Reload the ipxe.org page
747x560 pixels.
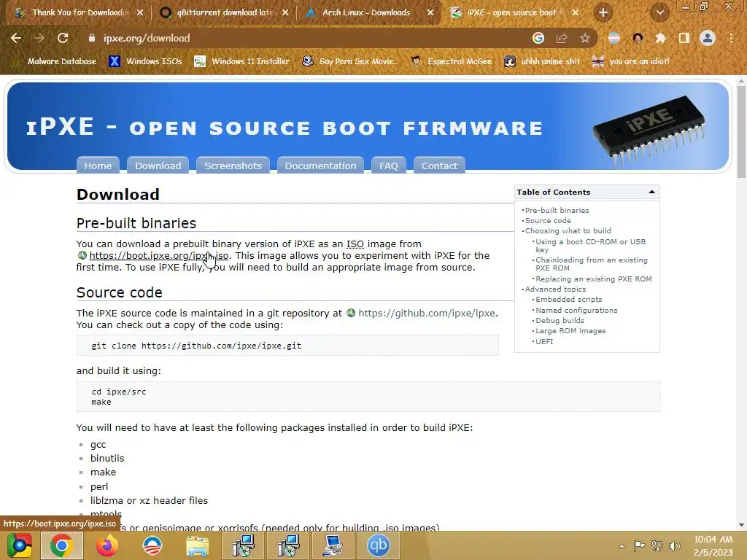[63, 38]
